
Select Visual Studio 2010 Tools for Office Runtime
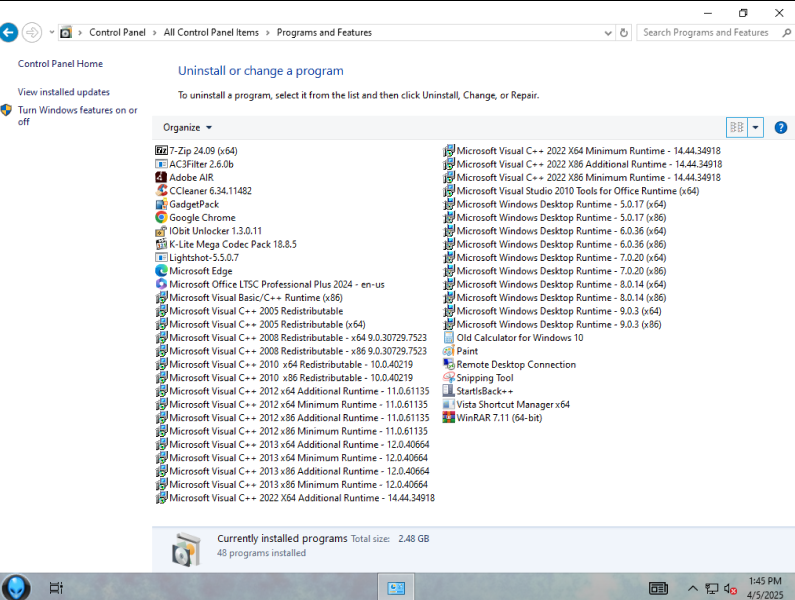571,191
